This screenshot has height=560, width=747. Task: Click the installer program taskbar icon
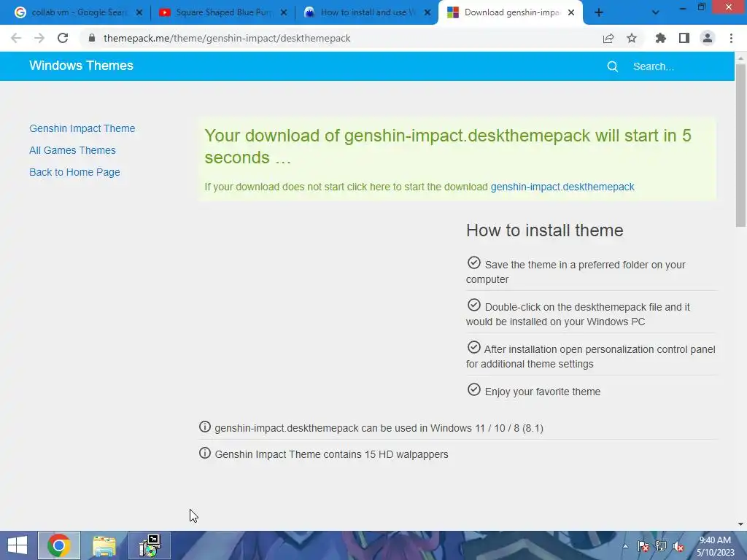click(150, 545)
